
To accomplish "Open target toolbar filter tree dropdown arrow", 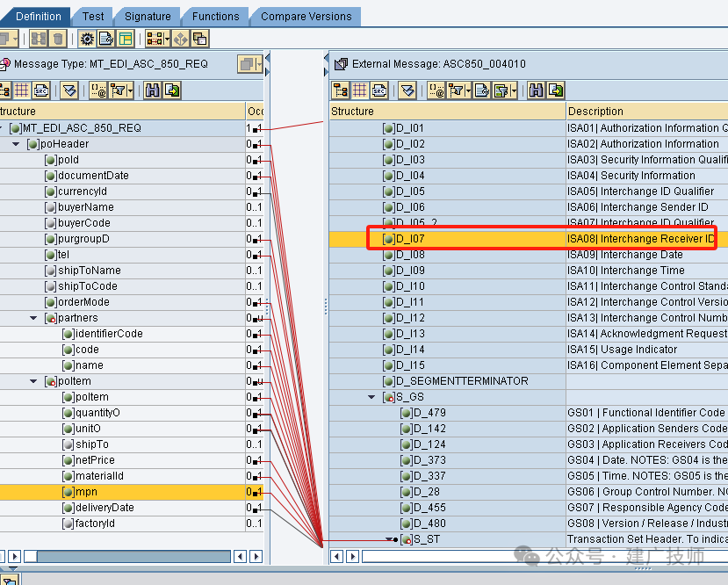I will coord(468,90).
